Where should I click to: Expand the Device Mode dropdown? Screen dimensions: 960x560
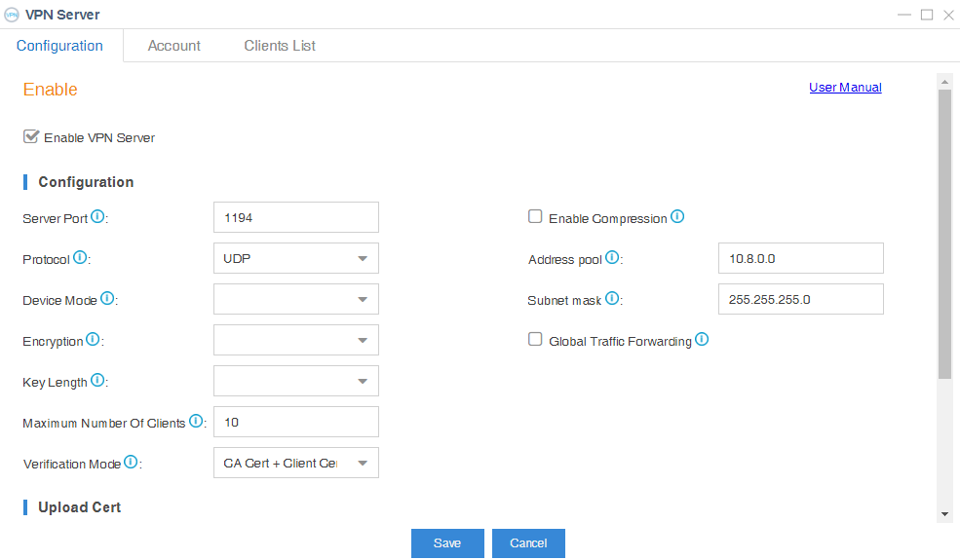(295, 300)
